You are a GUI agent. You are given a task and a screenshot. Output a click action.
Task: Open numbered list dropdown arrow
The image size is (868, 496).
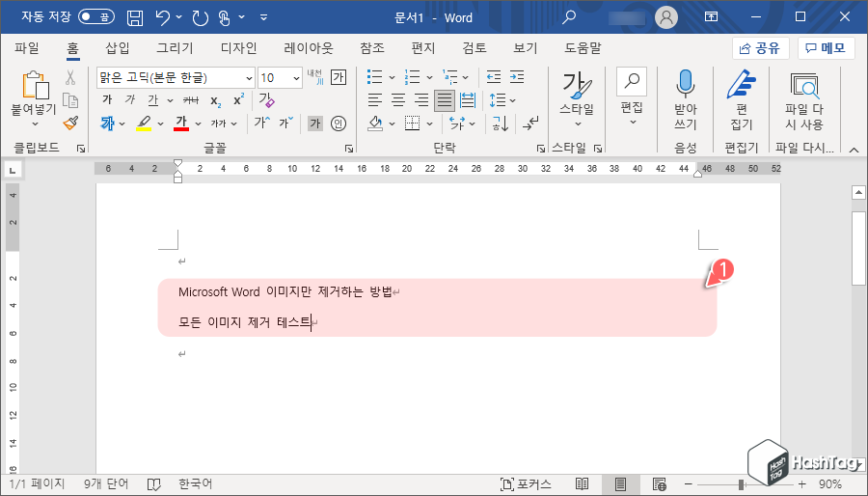coord(429,77)
